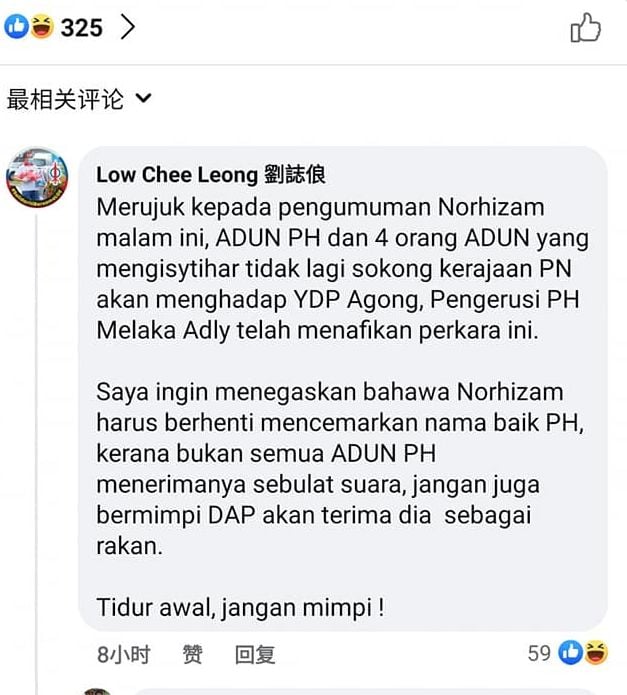Select the comment paragraph starting with Merujuk kepada
Viewport: 627px width, 695px height.
[342, 269]
